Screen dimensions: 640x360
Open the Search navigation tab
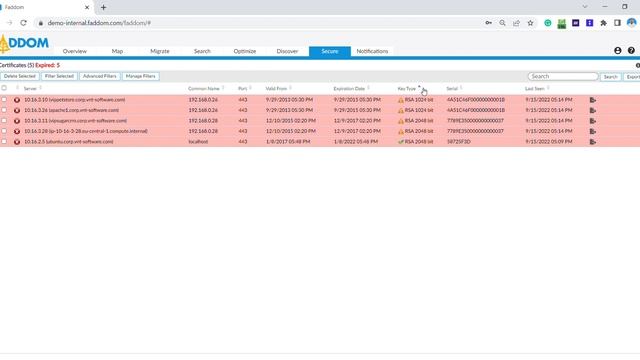click(x=202, y=51)
